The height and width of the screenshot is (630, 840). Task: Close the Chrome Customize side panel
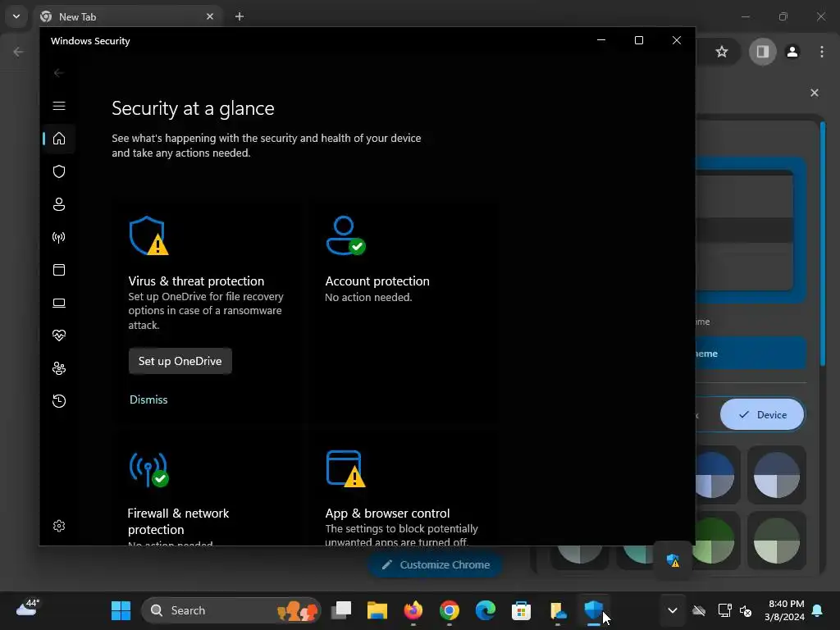coord(815,93)
